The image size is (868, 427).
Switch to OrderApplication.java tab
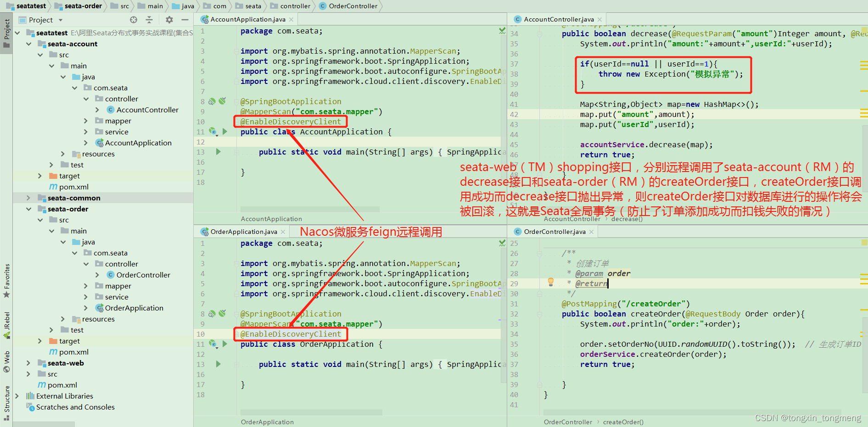(x=243, y=232)
